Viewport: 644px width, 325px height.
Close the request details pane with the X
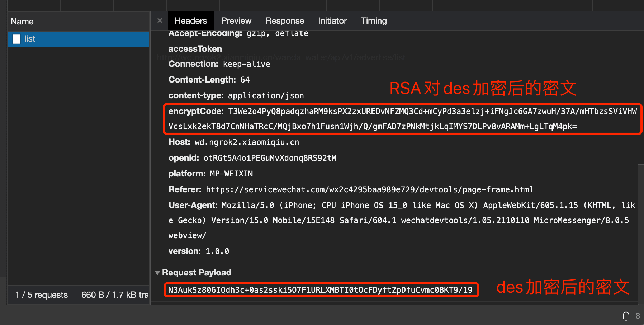click(x=159, y=20)
